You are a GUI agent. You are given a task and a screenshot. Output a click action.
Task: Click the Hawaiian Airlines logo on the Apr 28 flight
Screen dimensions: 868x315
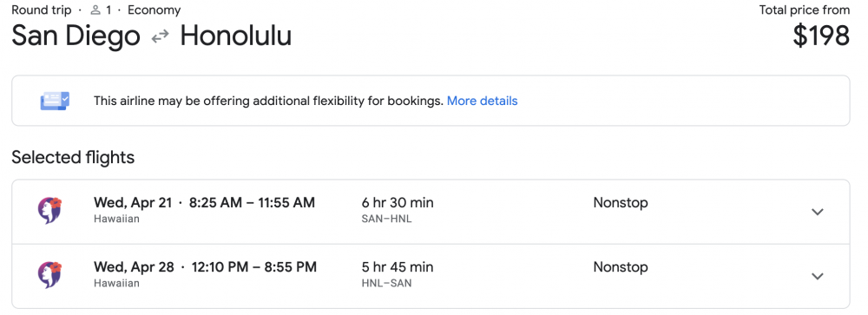click(x=49, y=275)
